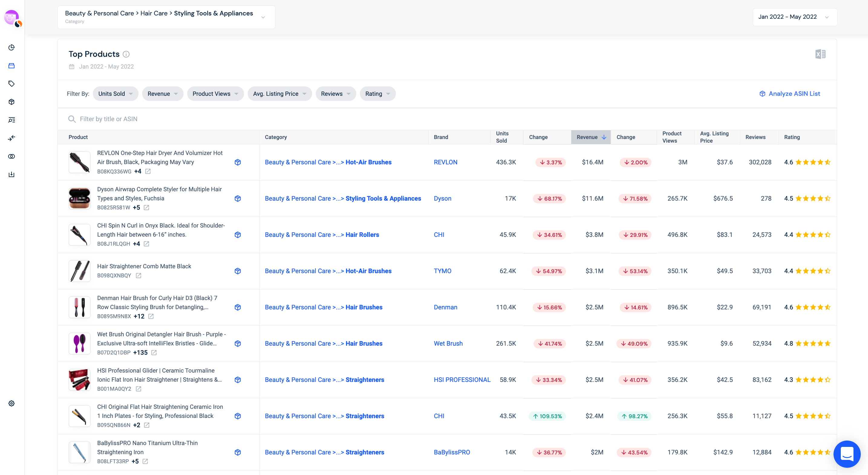Click the package icon on the REVLON product row

click(x=238, y=162)
